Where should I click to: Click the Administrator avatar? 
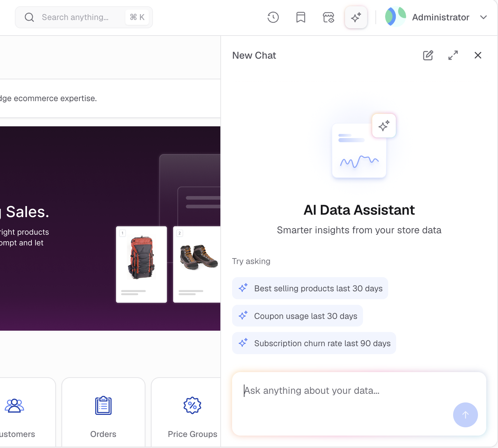(x=395, y=17)
